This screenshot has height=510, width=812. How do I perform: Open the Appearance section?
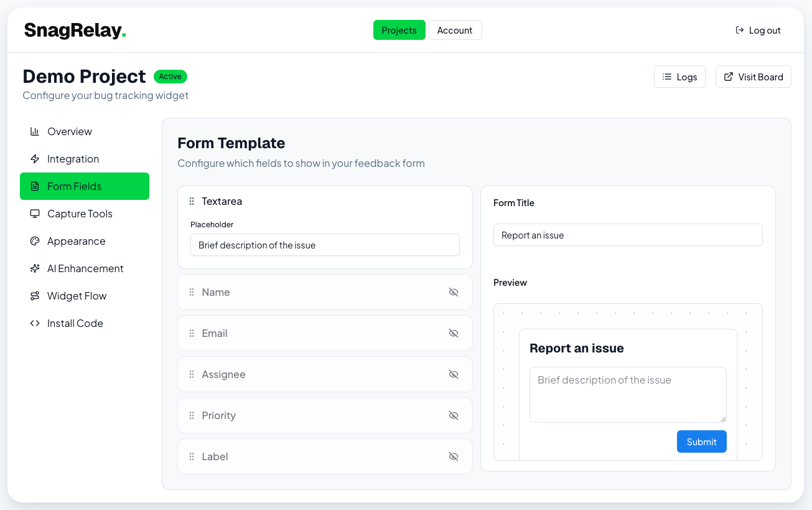point(85,241)
